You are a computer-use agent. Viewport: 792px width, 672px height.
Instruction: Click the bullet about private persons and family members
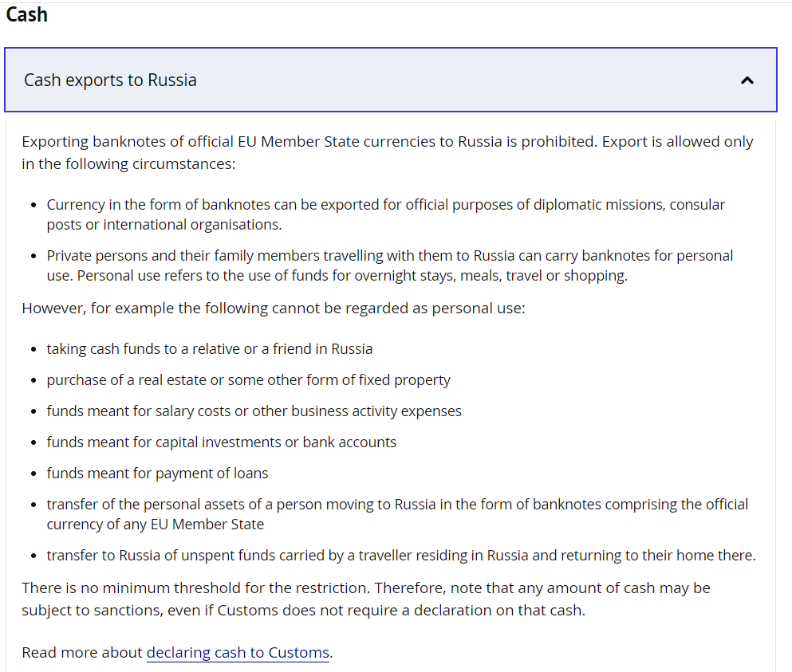click(x=390, y=265)
